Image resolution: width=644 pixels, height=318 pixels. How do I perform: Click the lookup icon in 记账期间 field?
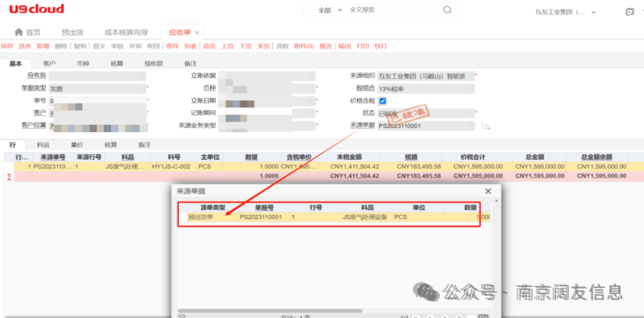(311, 113)
